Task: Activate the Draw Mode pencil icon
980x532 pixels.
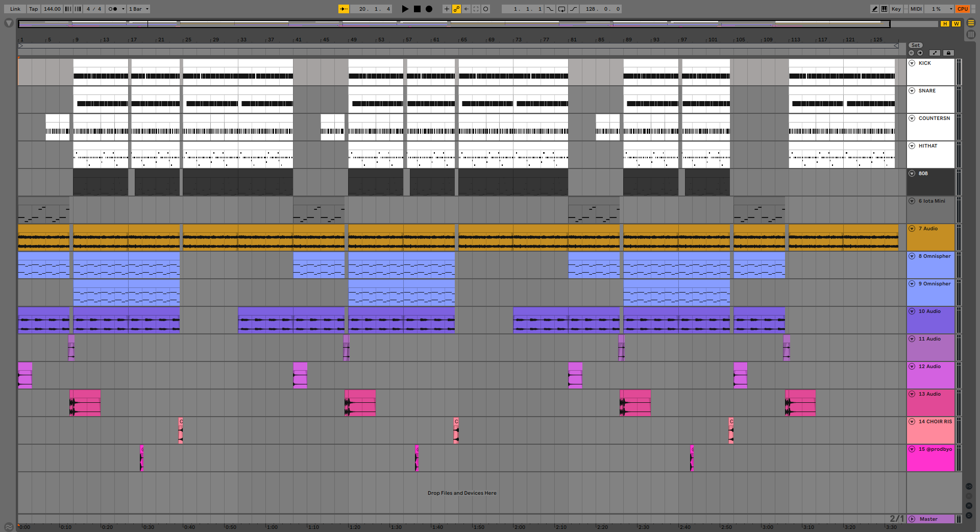Action: pos(875,9)
